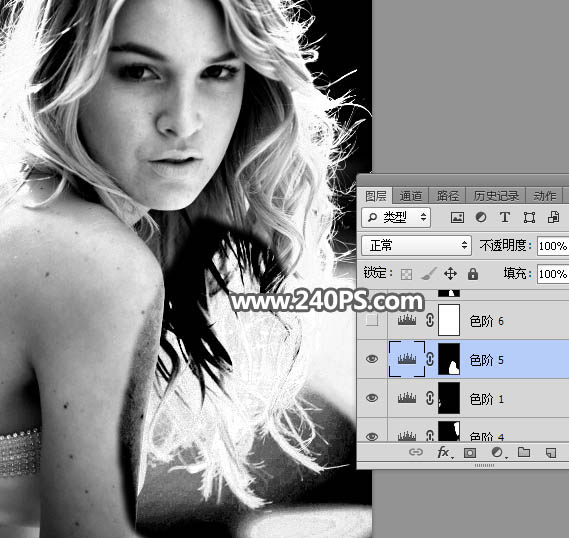Toggle mask link on 色阶 4
The image size is (569, 538).
click(430, 435)
